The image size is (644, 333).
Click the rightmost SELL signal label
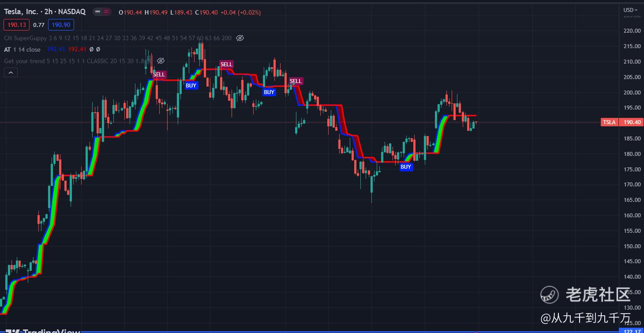[x=296, y=81]
